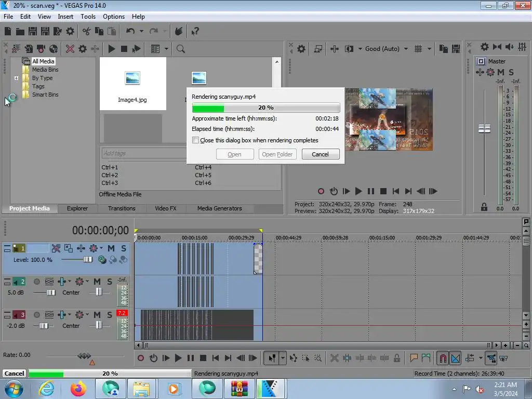Click the Add tags input field
The image size is (532, 399).
(x=144, y=153)
